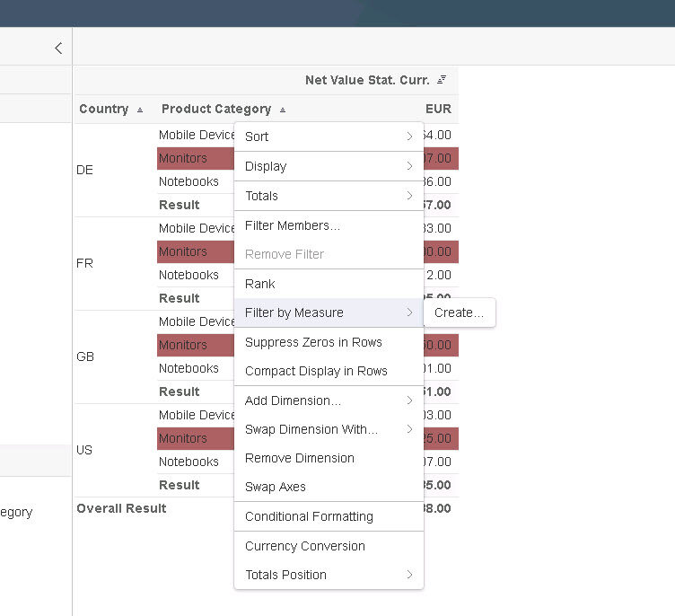Image resolution: width=675 pixels, height=616 pixels.
Task: Toggle Suppress Zeros in Rows
Action: [x=313, y=342]
